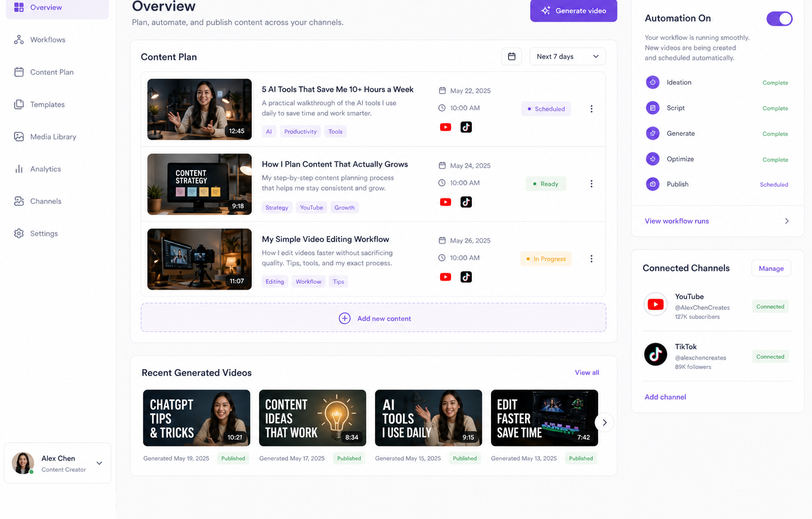This screenshot has width=812, height=519.
Task: Click the Analytics bar chart icon
Action: [x=19, y=169]
